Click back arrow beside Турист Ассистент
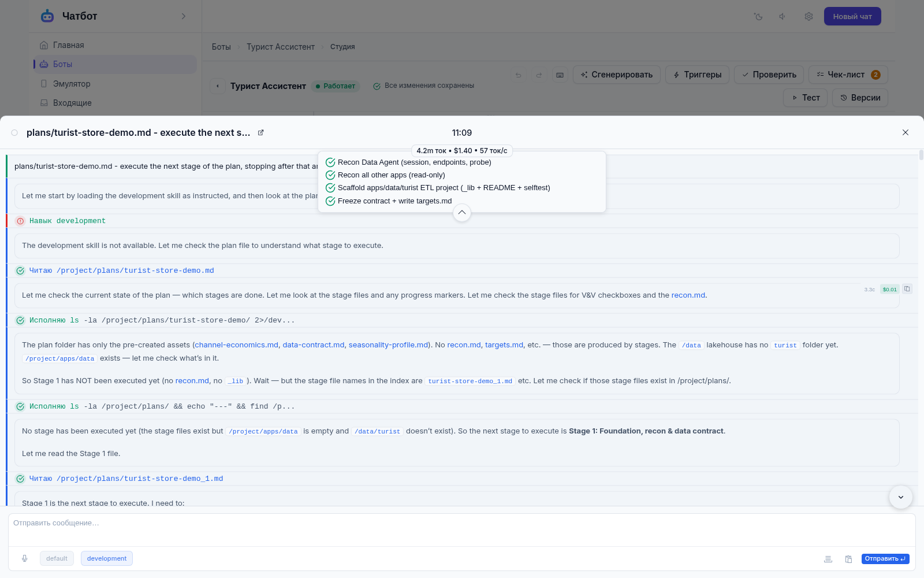 tap(218, 86)
